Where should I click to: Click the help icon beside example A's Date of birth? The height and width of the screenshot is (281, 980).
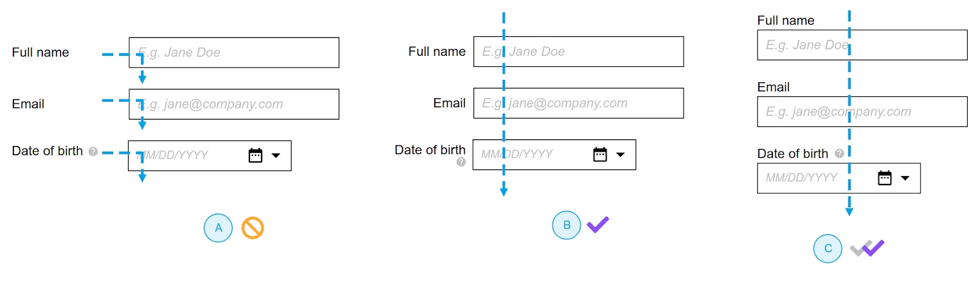click(93, 152)
